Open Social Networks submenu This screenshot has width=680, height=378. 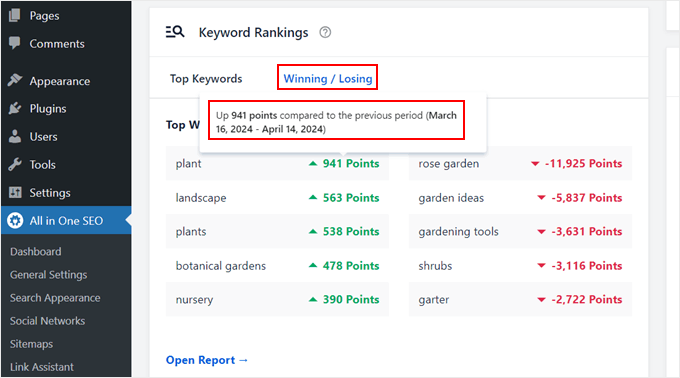tap(47, 321)
